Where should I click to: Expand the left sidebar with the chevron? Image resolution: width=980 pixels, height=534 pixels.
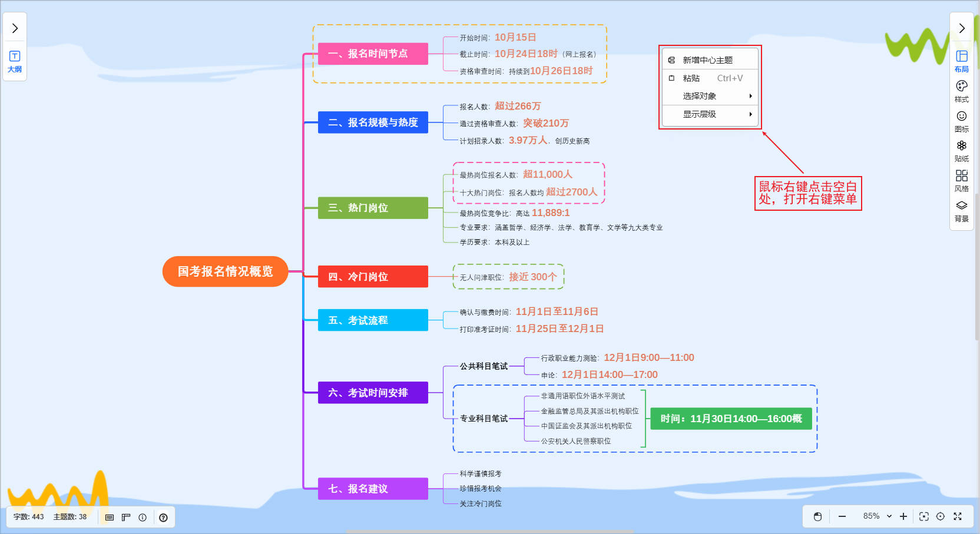[15, 28]
